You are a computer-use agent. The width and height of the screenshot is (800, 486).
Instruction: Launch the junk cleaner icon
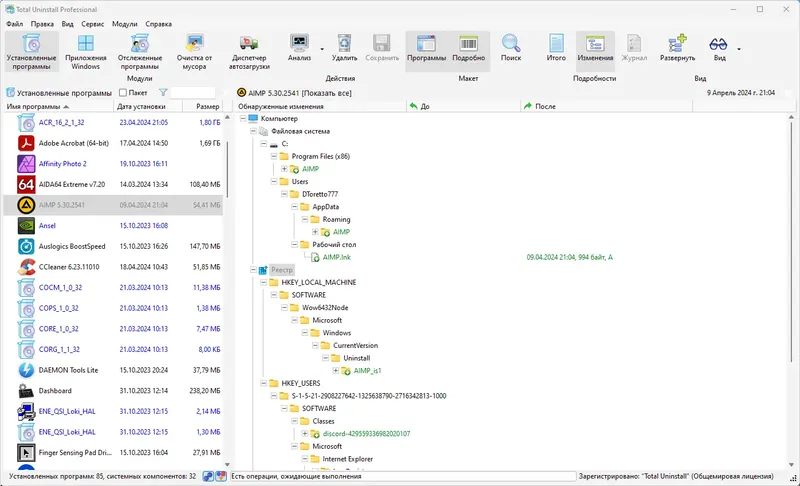point(194,44)
